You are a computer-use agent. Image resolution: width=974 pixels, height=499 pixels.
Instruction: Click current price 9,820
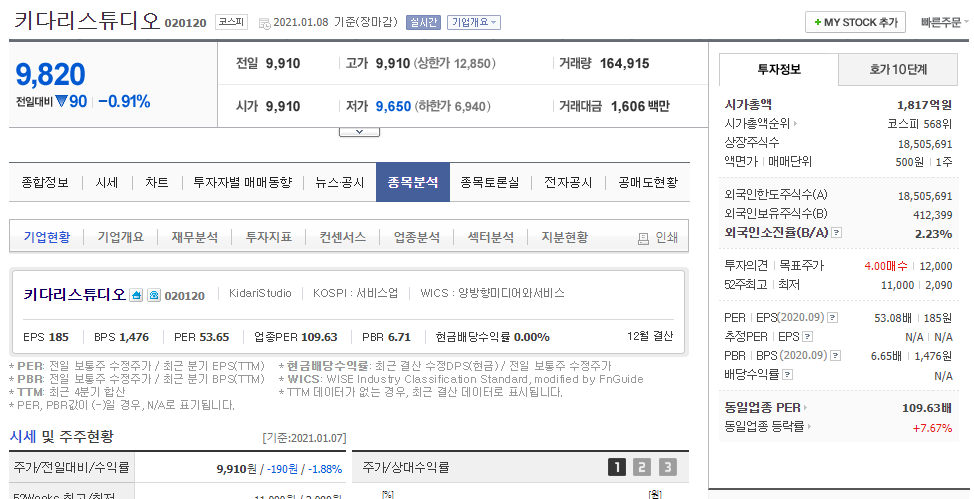[x=50, y=75]
